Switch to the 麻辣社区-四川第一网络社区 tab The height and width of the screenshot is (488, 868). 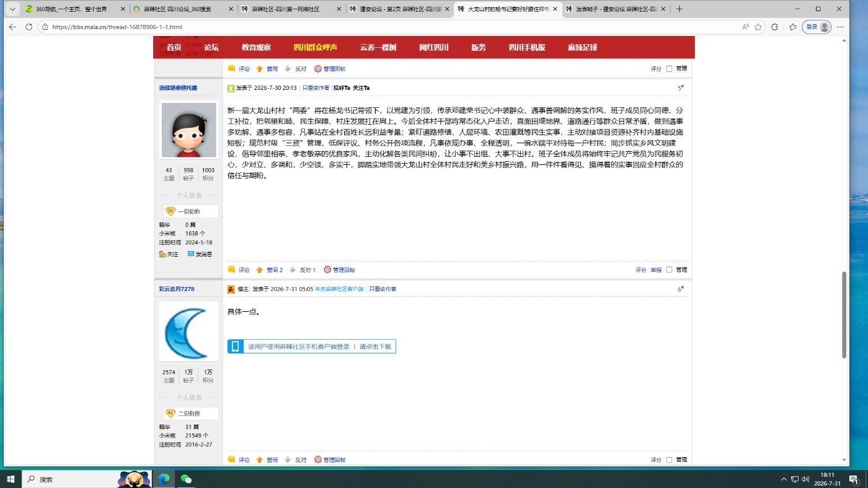click(x=291, y=9)
